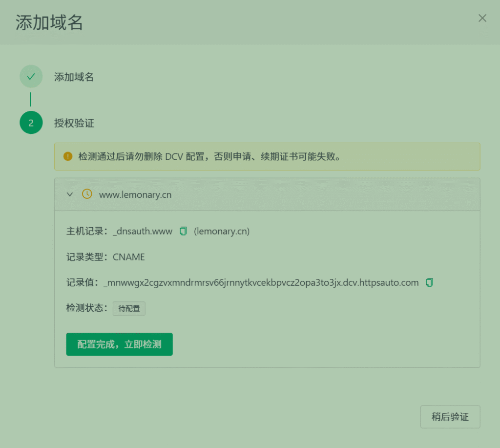Screen dimensions: 500x448
Task: Click the 待配置 status tag
Action: [129, 309]
